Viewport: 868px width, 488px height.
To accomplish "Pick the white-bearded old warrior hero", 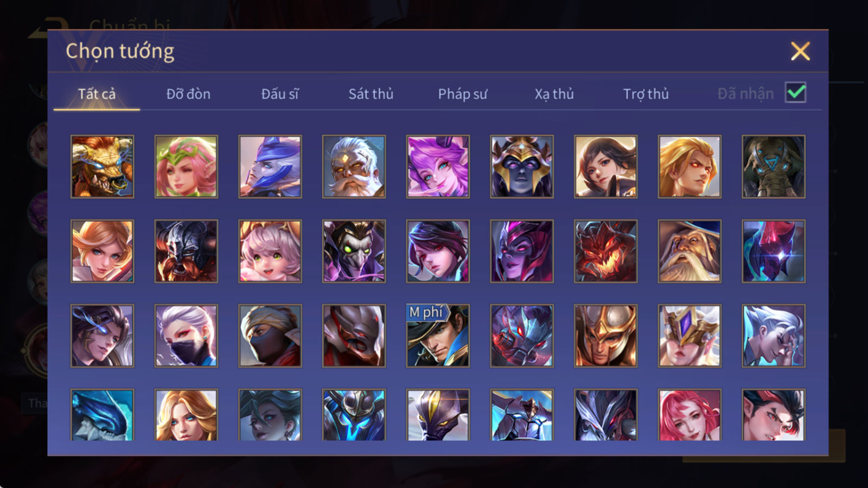I will 354,166.
